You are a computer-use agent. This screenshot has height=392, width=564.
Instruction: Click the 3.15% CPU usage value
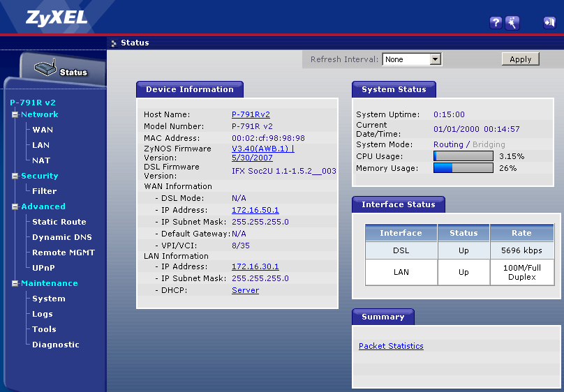(x=512, y=156)
